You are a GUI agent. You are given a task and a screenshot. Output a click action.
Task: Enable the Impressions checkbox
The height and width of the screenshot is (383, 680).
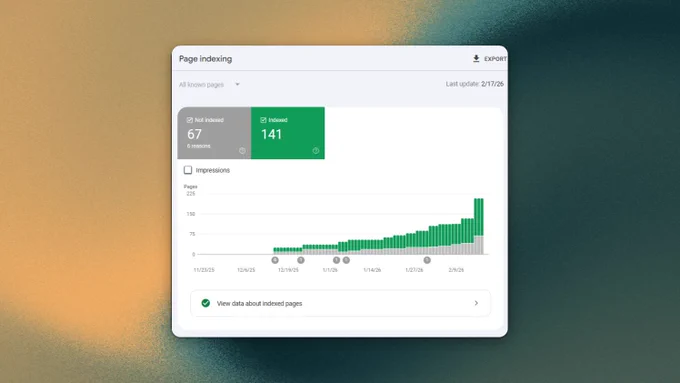pos(188,170)
